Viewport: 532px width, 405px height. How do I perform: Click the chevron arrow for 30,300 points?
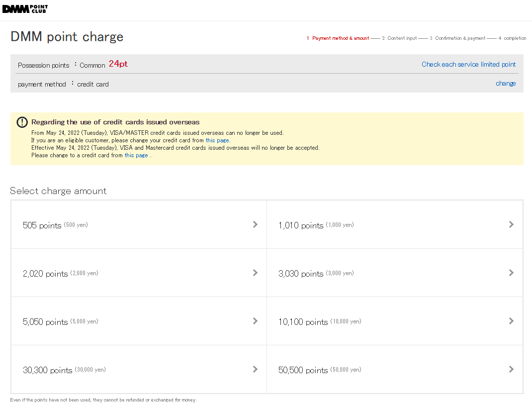[x=255, y=369]
